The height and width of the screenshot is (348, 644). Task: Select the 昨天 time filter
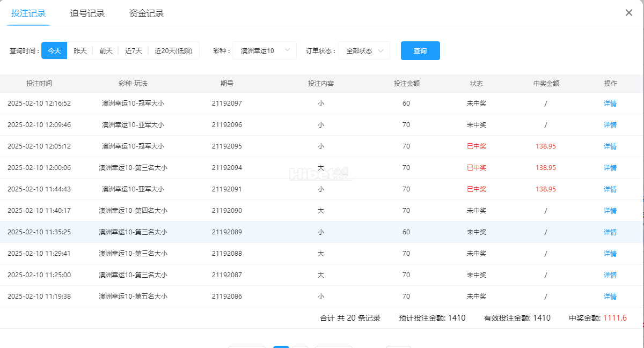pos(80,50)
